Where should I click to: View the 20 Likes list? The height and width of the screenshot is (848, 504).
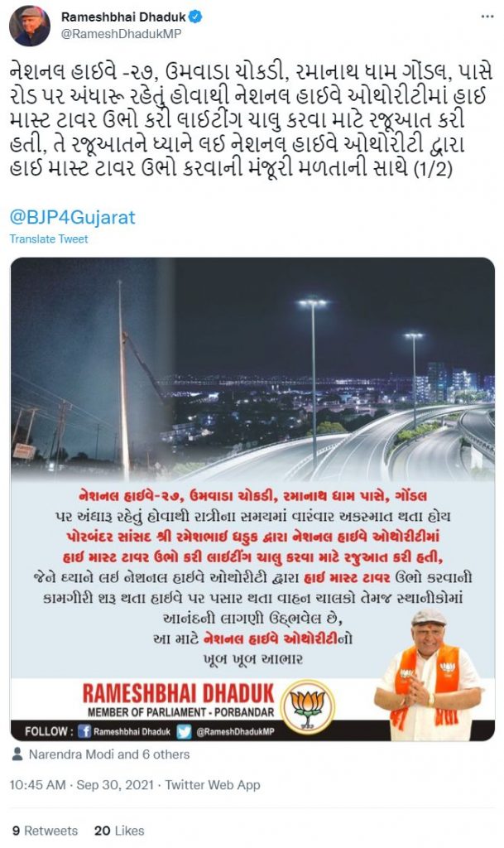[x=119, y=831]
